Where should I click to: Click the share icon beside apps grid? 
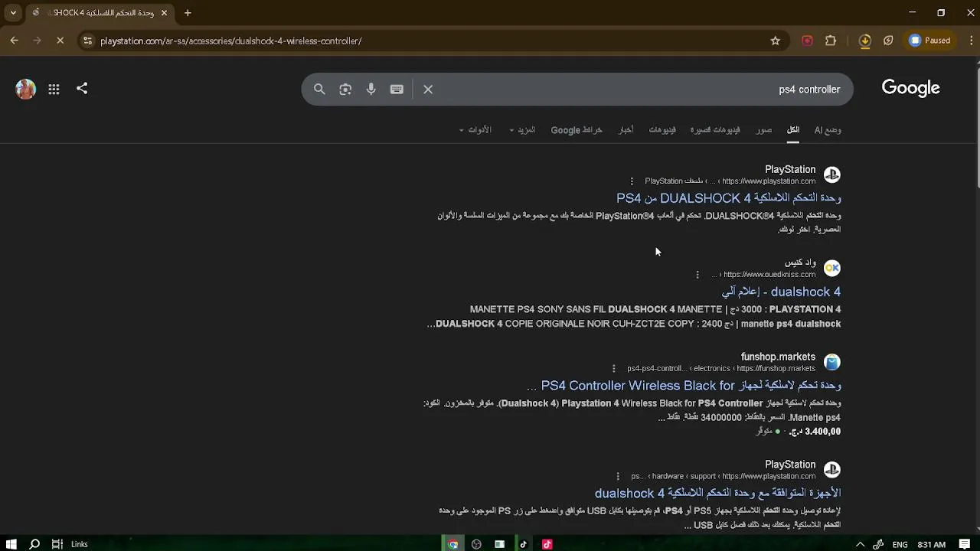82,89
